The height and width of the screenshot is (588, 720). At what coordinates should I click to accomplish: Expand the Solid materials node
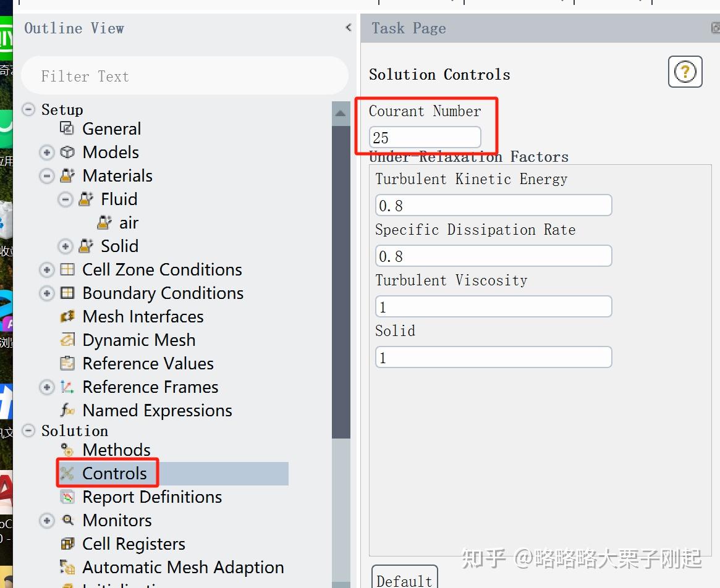(x=66, y=246)
